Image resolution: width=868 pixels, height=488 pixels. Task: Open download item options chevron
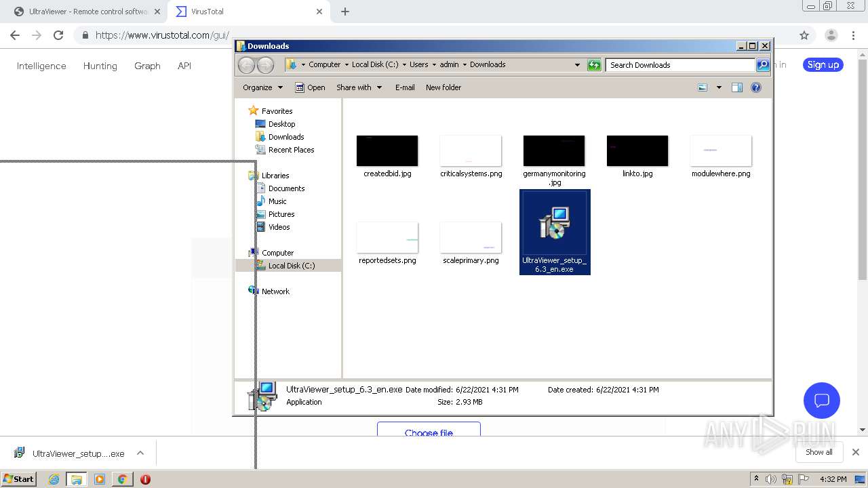pos(140,453)
